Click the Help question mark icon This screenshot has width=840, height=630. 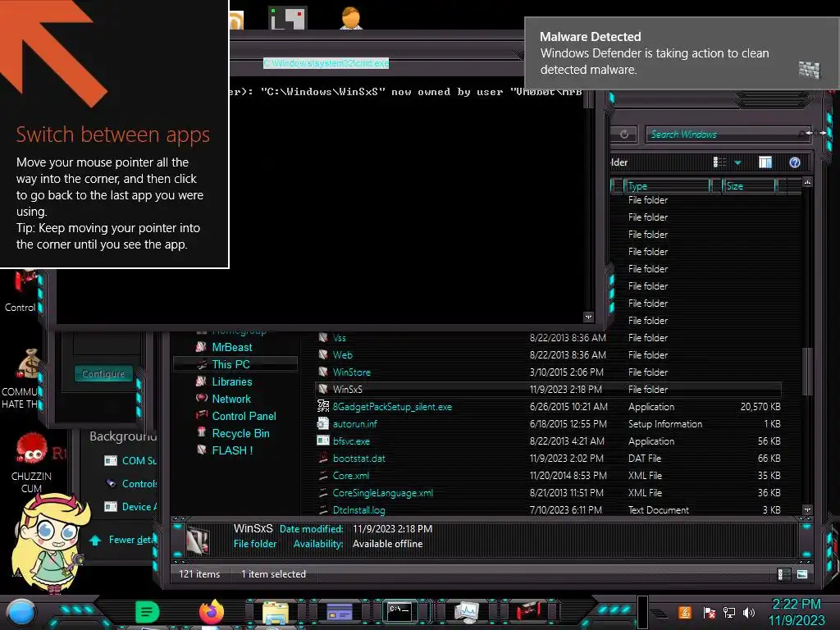point(794,162)
